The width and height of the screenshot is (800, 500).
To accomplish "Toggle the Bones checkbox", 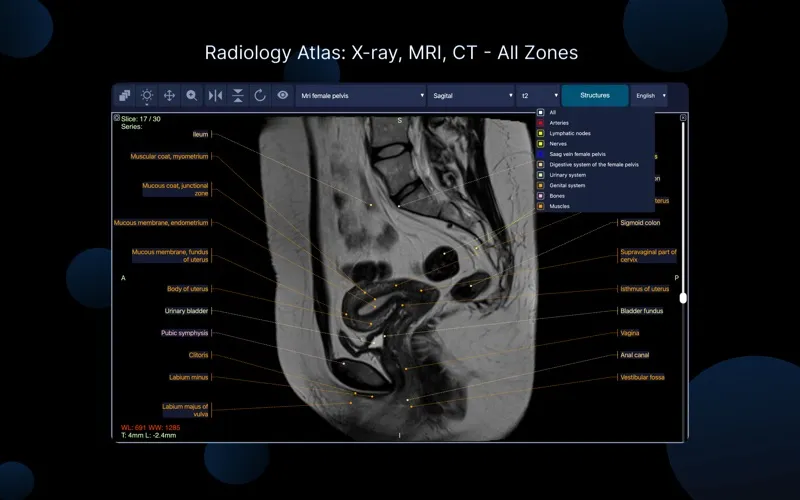I will [541, 196].
